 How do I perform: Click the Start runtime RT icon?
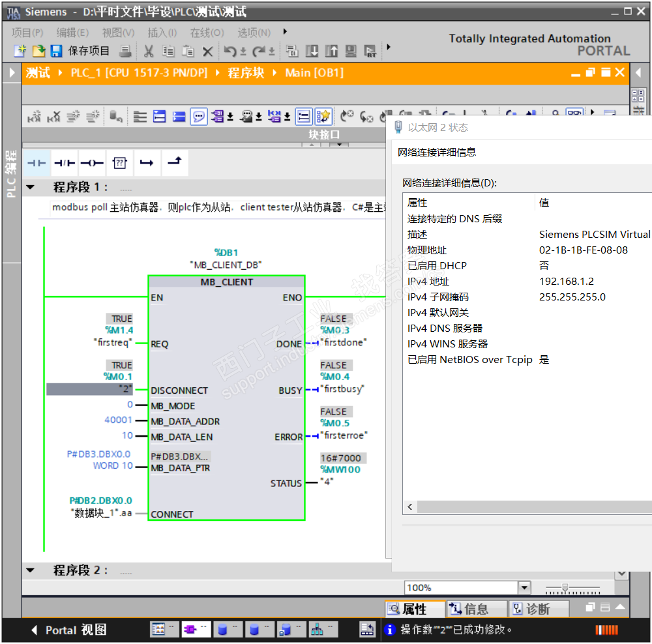(x=370, y=51)
